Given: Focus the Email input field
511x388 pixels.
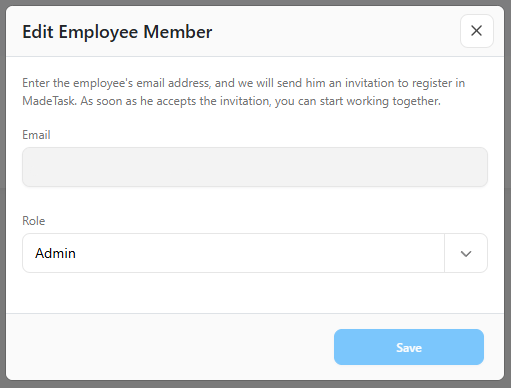Looking at the screenshot, I should pos(255,167).
